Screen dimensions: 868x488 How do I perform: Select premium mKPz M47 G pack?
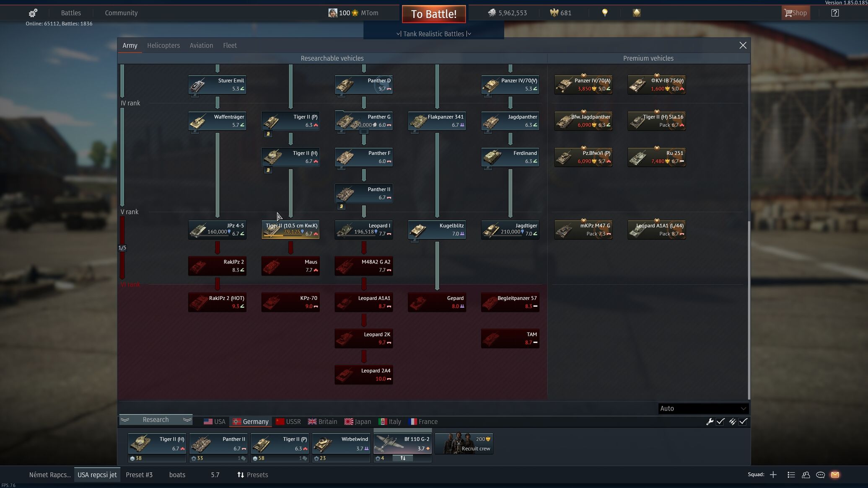(583, 230)
